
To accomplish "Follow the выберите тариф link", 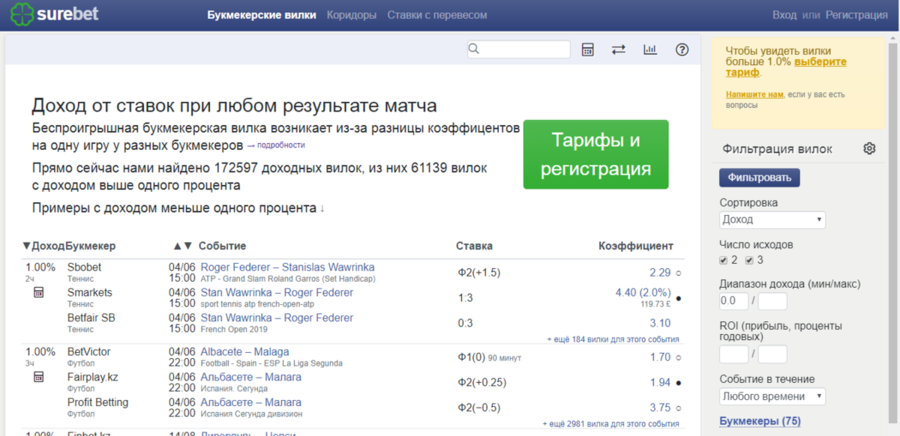I will click(820, 62).
